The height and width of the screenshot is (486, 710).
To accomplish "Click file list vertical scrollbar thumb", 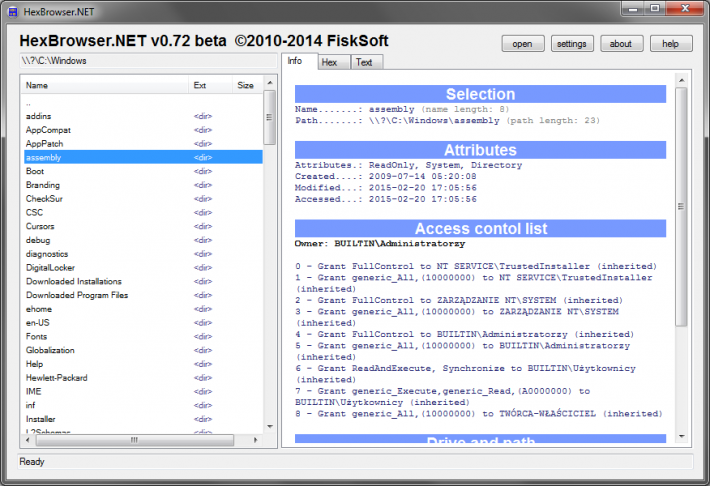I will click(x=270, y=117).
